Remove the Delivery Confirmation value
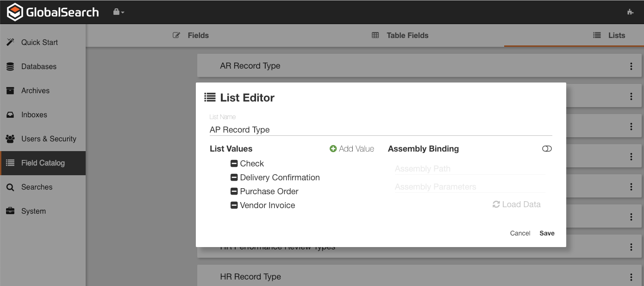 coord(234,178)
